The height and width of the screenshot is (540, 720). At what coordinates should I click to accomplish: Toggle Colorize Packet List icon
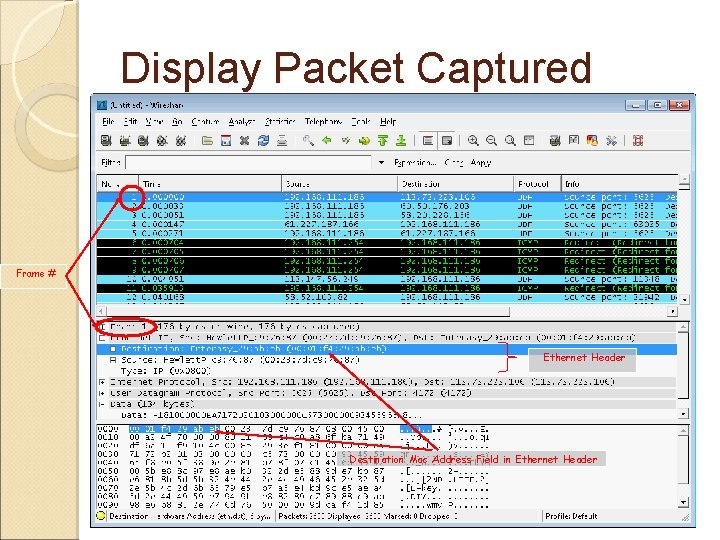(428, 141)
